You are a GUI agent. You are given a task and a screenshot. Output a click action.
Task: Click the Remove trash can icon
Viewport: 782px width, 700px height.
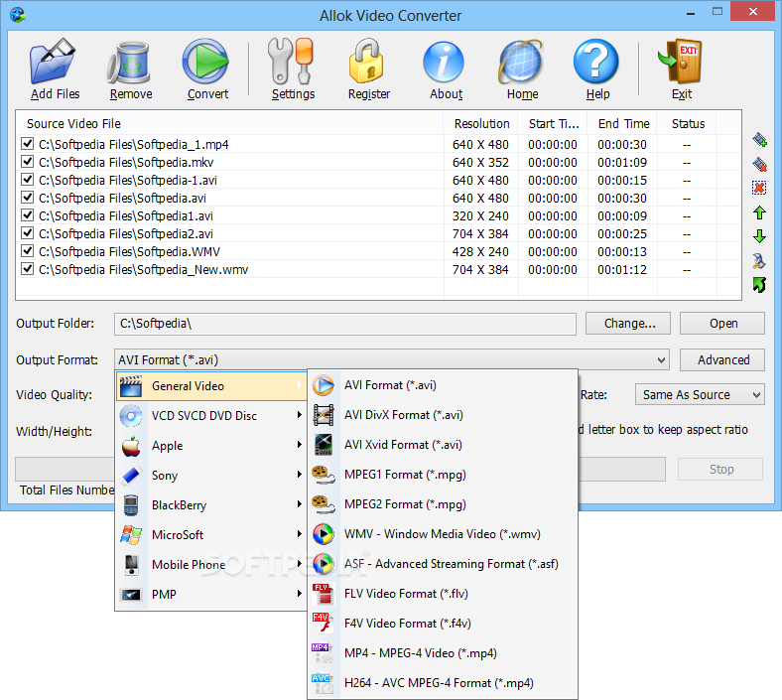point(129,63)
